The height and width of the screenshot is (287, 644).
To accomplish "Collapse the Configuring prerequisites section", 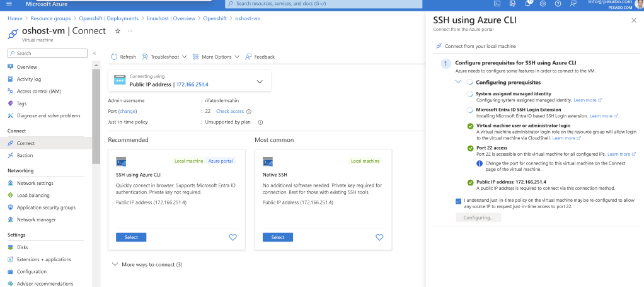I will pos(458,82).
